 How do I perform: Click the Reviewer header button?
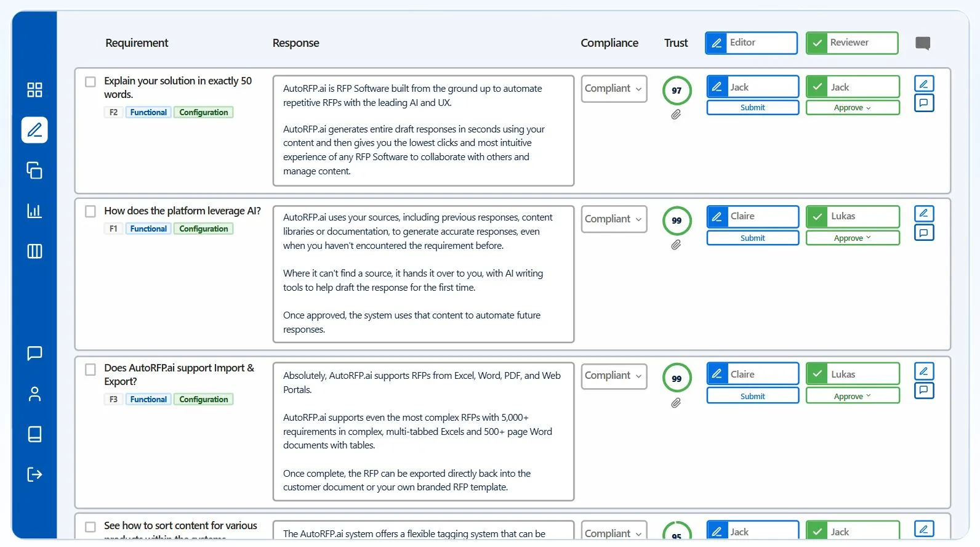[x=852, y=43]
